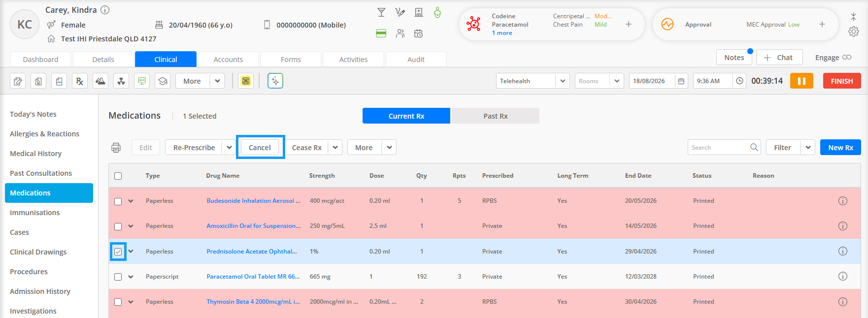The width and height of the screenshot is (868, 318).
Task: Open the Notes button
Action: click(x=734, y=58)
